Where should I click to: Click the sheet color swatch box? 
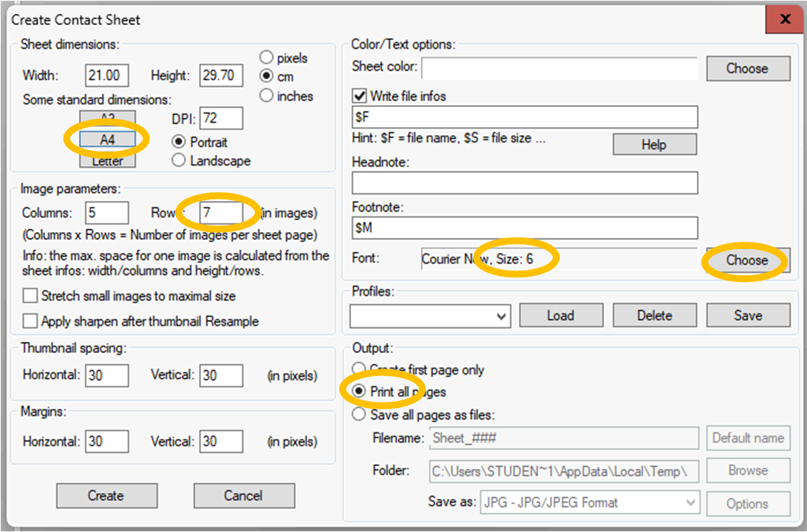click(559, 69)
